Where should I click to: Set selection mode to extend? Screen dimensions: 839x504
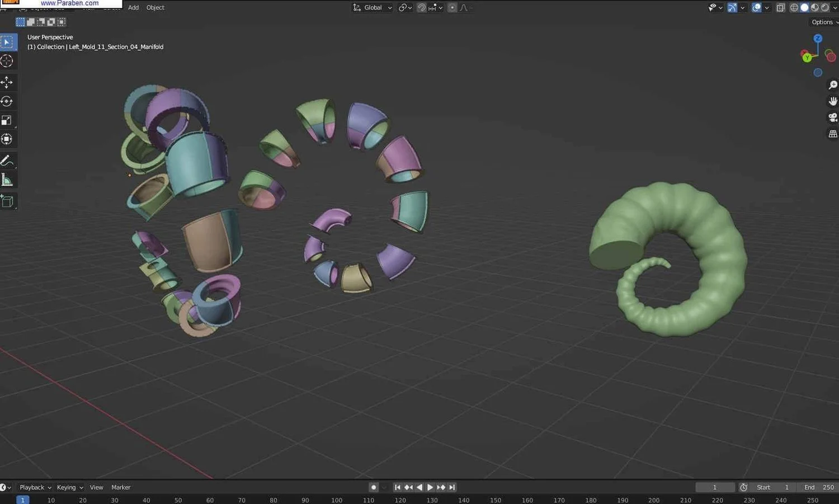[x=31, y=22]
